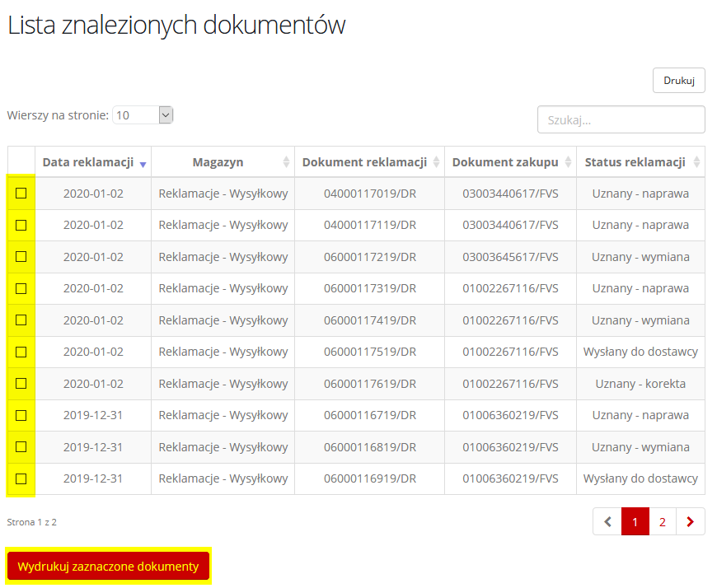Click Wysłany do dostawcy in row 06000116919/DR
Image resolution: width=717 pixels, height=588 pixels.
point(640,478)
